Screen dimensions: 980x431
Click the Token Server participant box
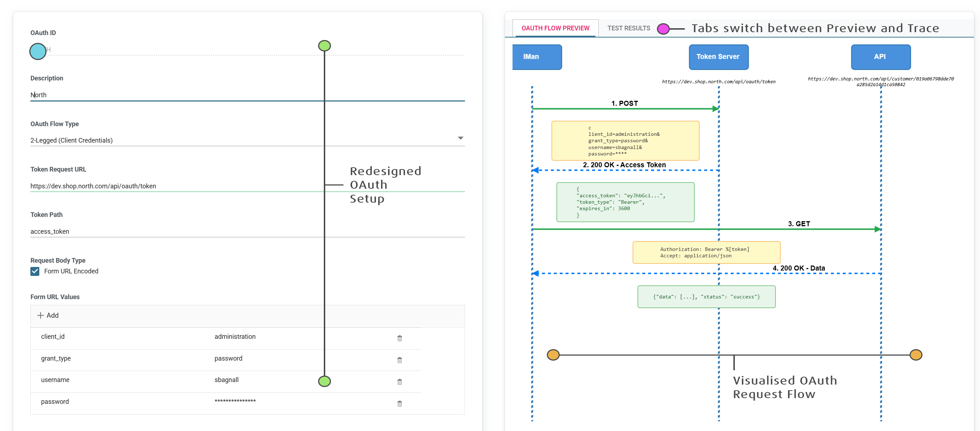(718, 57)
